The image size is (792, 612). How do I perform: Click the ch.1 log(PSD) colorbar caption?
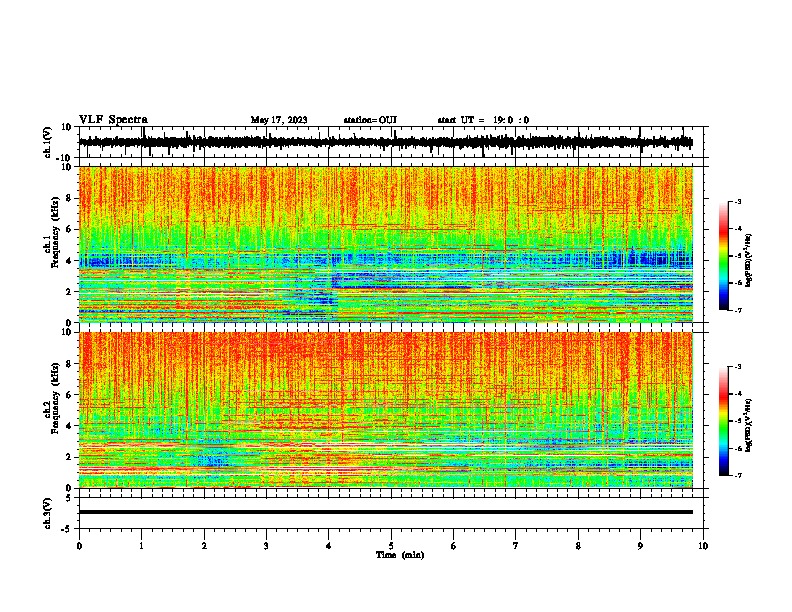pos(748,260)
